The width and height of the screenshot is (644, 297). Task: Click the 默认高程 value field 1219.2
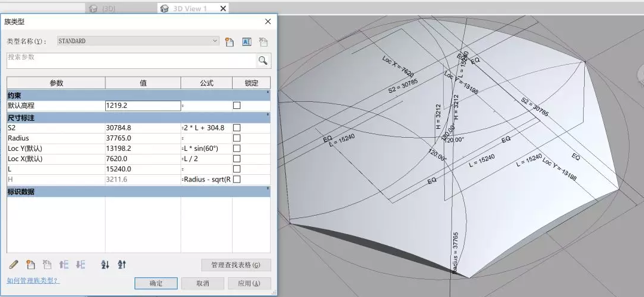pos(143,105)
